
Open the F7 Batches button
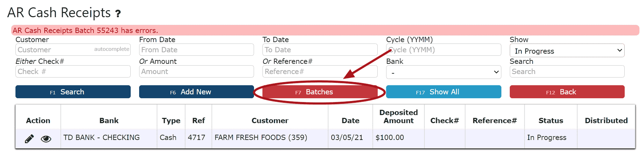320,92
